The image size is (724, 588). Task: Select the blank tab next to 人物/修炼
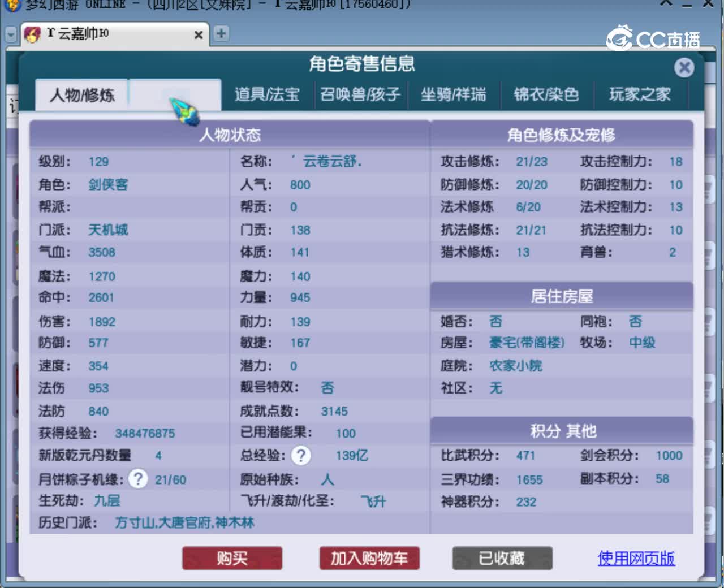pos(175,94)
